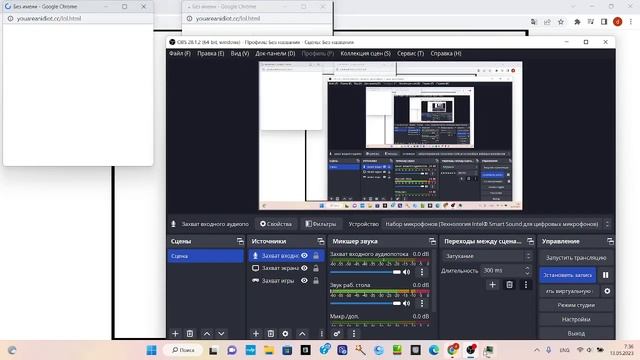640x360 pixels.
Task: Show hidden tray icons chevron
Action: point(537,350)
